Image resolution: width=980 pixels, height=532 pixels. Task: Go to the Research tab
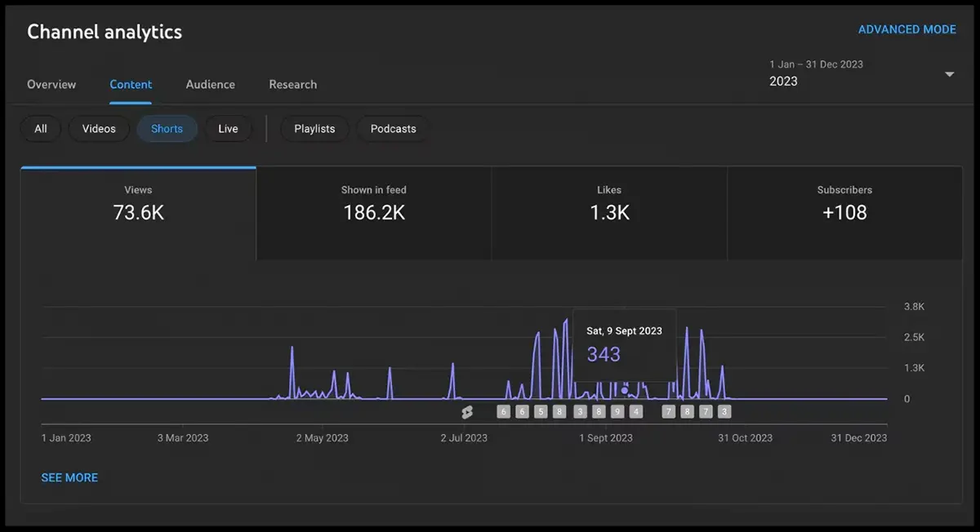click(292, 85)
